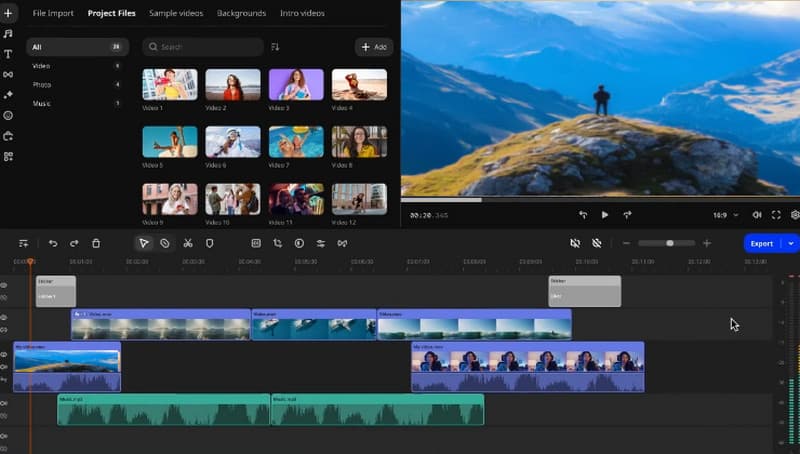Select the Video category filter
This screenshot has width=800, height=454.
click(78, 66)
